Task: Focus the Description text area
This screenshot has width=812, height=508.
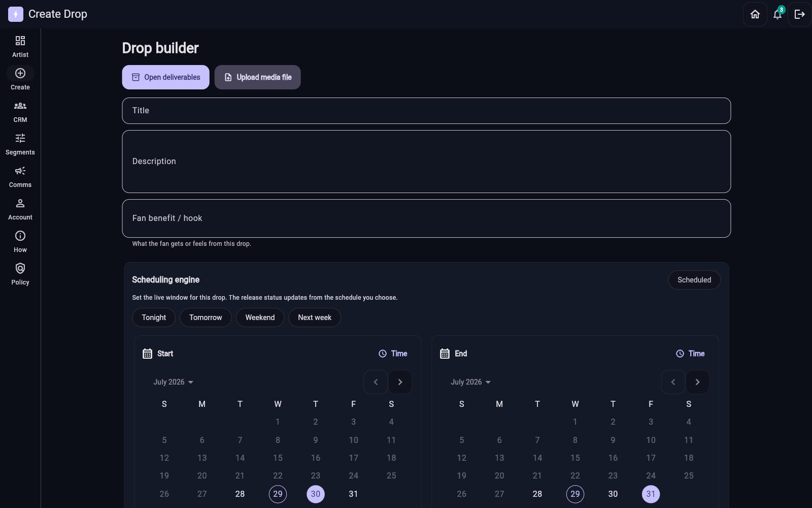Action: pyautogui.click(x=426, y=162)
